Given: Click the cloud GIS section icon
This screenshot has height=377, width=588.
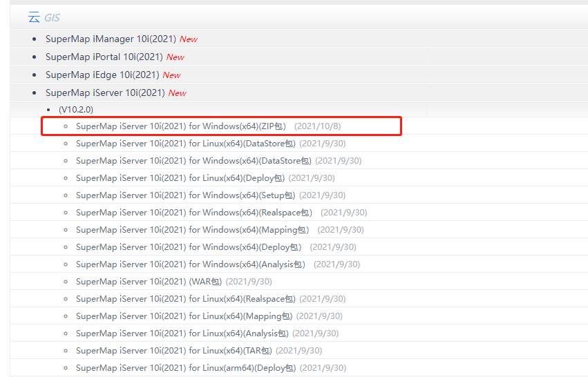Looking at the screenshot, I should point(34,17).
